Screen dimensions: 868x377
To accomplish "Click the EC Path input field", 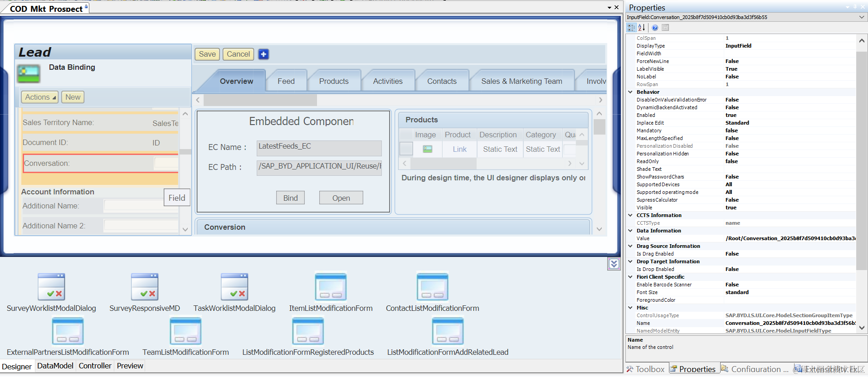I will pyautogui.click(x=319, y=168).
